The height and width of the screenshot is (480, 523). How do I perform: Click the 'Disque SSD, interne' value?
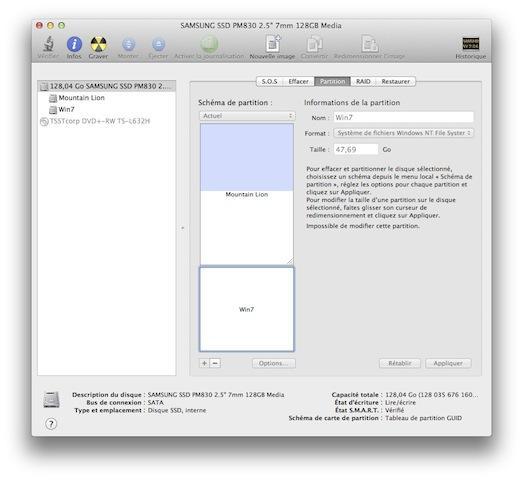point(177,410)
